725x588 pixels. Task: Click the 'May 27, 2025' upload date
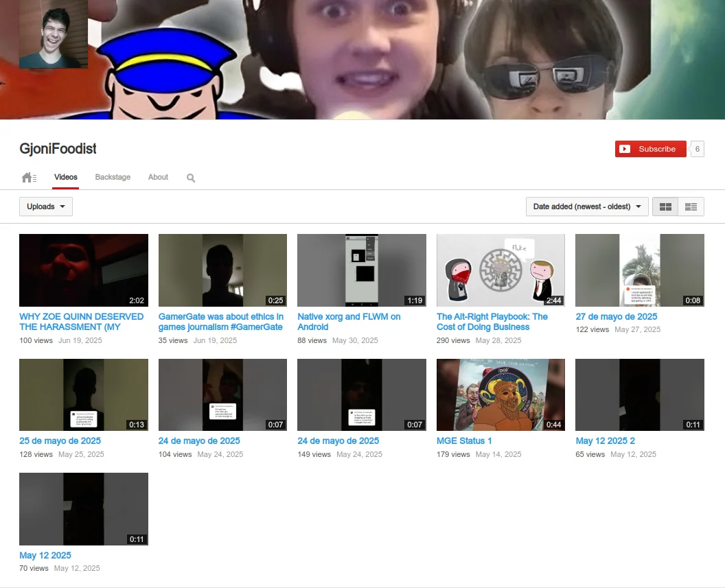coord(638,329)
